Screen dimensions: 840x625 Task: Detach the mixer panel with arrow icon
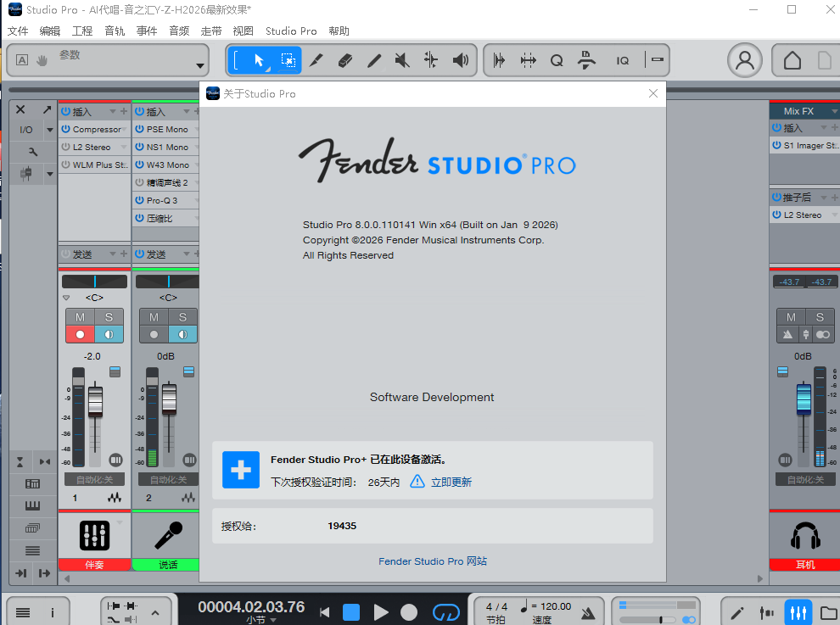(48, 109)
